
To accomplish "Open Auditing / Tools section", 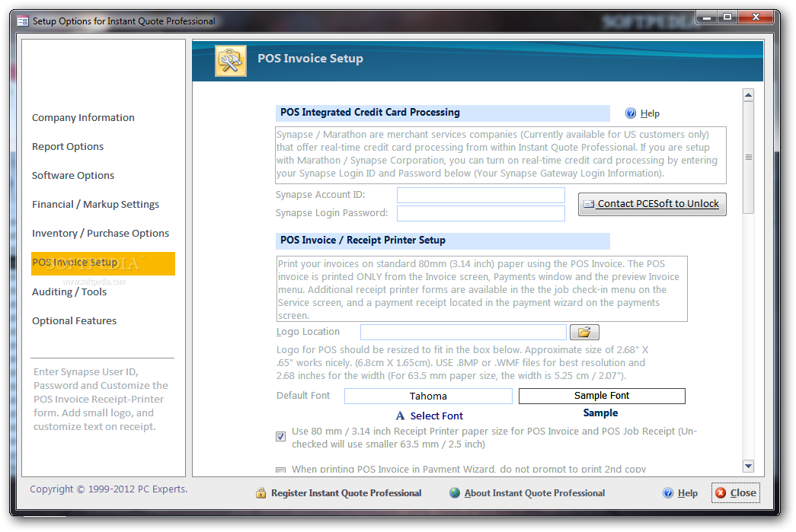I will [69, 292].
